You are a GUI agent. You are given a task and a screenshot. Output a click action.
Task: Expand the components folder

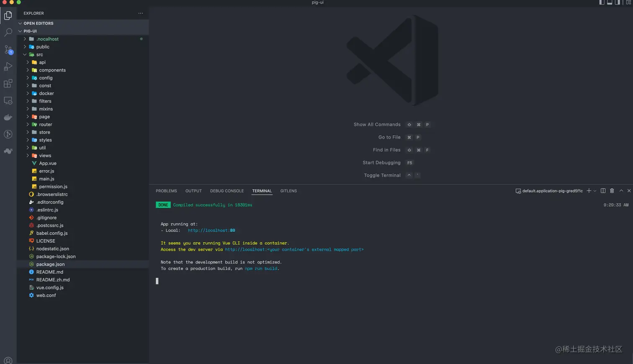click(83, 70)
